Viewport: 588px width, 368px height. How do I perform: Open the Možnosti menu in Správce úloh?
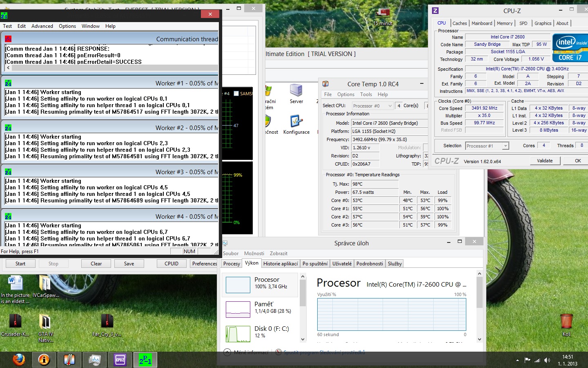click(254, 254)
